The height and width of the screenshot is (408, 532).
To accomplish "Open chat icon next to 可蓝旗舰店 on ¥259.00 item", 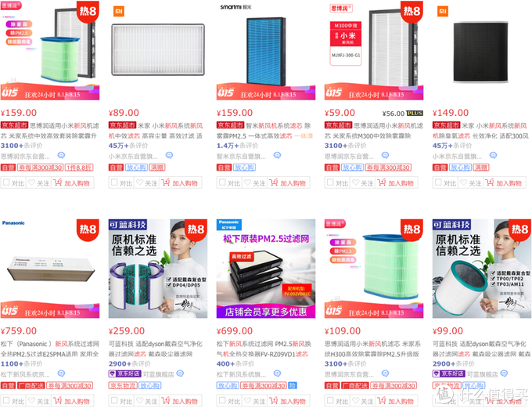I will click(180, 374).
